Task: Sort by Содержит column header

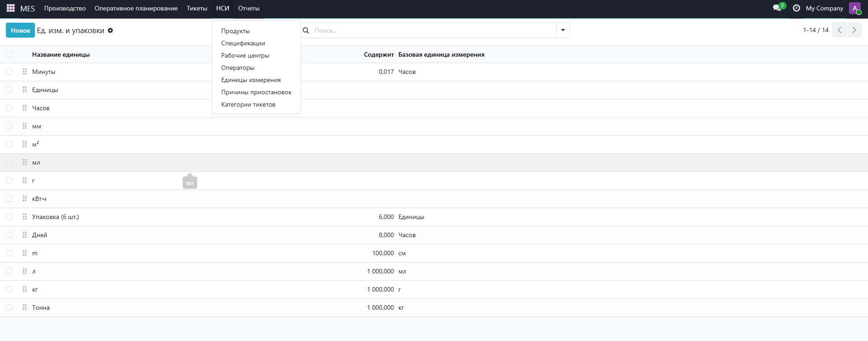Action: point(379,54)
